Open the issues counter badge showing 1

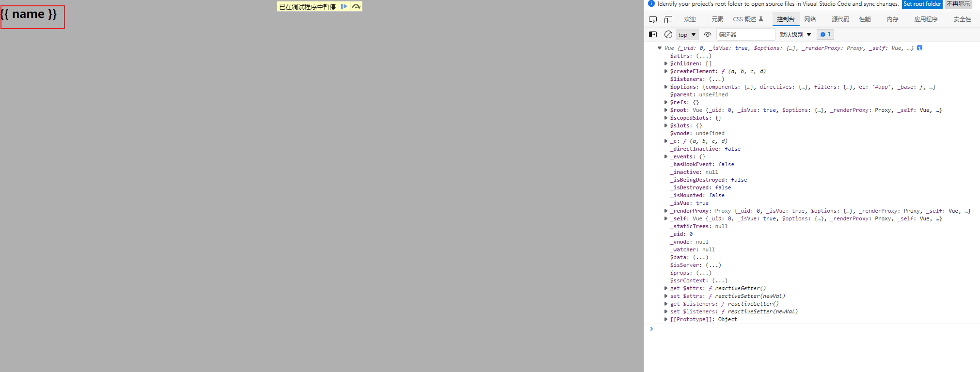825,34
